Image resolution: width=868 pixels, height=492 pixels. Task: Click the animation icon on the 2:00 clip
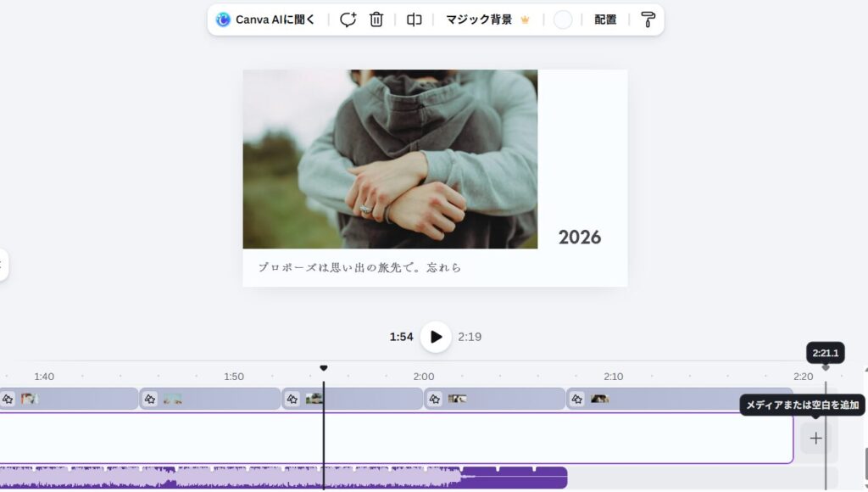tap(435, 399)
